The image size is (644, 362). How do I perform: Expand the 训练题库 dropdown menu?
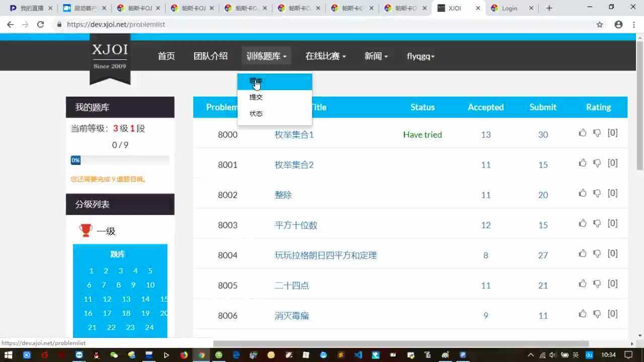point(266,56)
